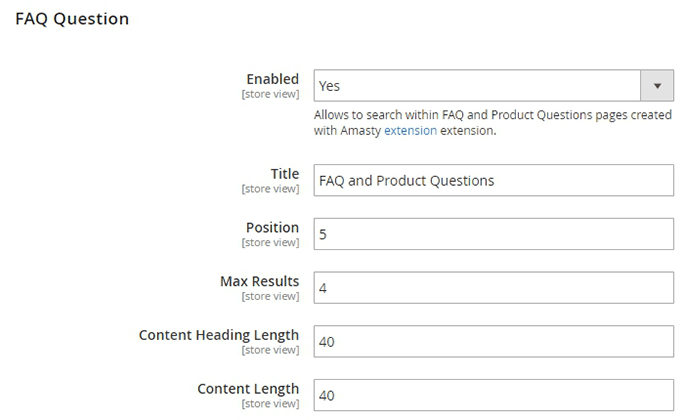684x420 pixels.
Task: Click the Position field label
Action: [272, 227]
